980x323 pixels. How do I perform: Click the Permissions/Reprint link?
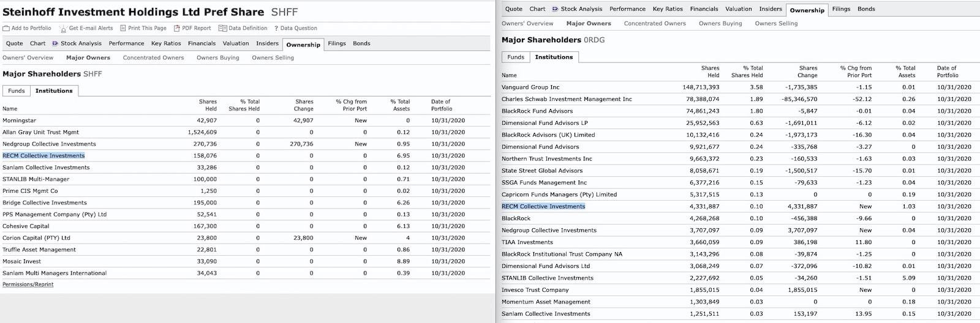coord(28,284)
